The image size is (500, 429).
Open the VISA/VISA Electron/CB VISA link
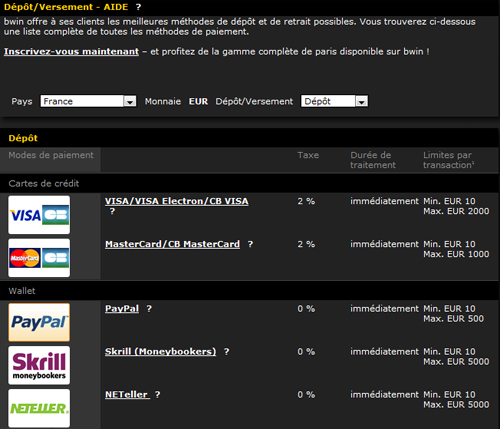pos(177,201)
